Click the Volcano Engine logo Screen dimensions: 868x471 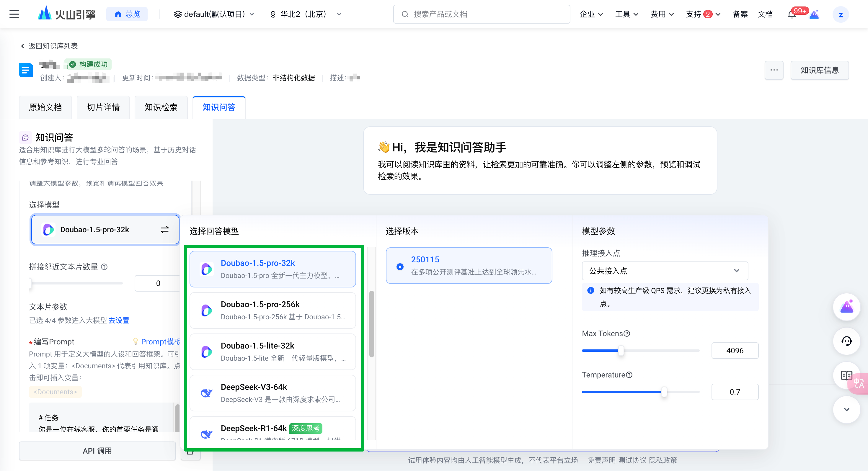coord(67,14)
